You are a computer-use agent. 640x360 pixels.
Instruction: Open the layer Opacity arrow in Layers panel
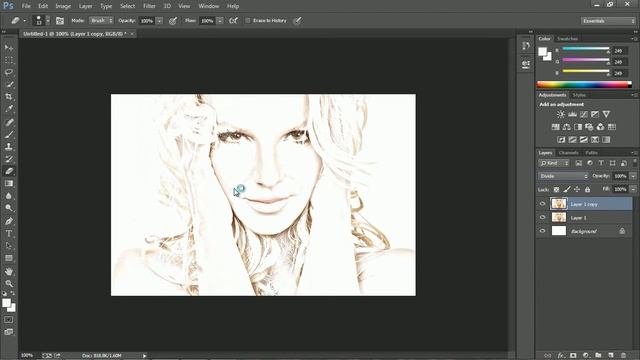click(x=633, y=176)
